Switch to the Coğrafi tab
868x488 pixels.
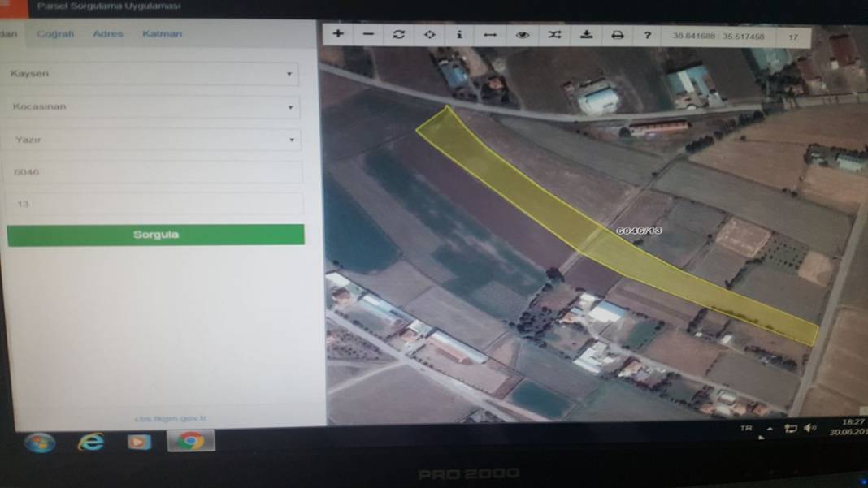pyautogui.click(x=55, y=34)
